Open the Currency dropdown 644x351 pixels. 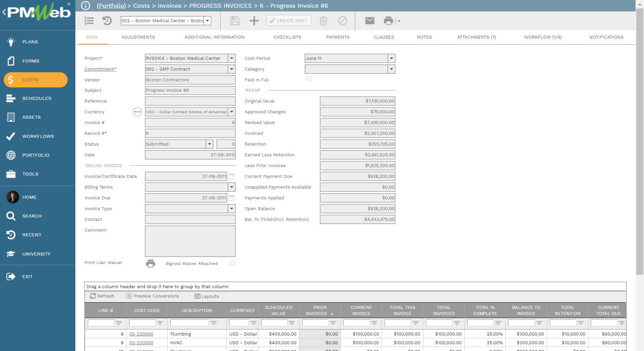point(231,112)
